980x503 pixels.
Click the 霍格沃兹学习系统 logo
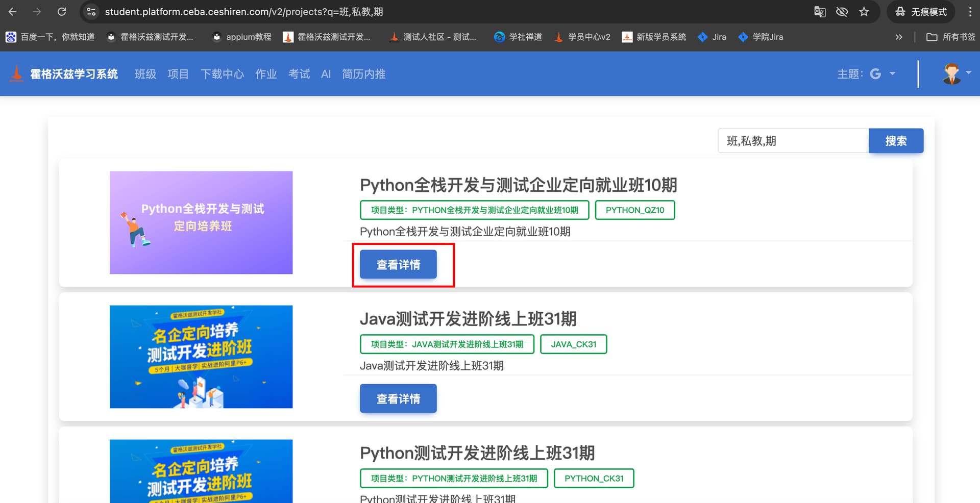pyautogui.click(x=64, y=74)
